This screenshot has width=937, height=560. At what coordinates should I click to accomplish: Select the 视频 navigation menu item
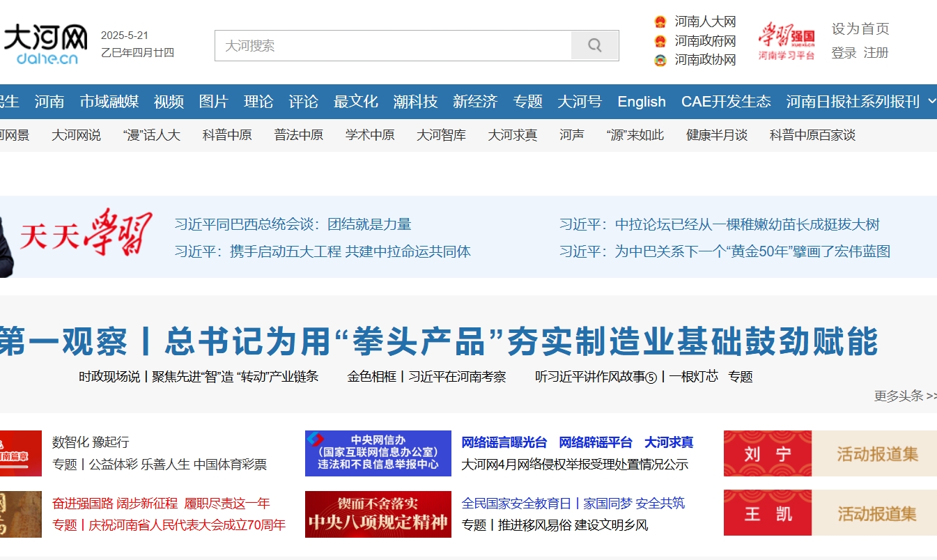coord(169,102)
